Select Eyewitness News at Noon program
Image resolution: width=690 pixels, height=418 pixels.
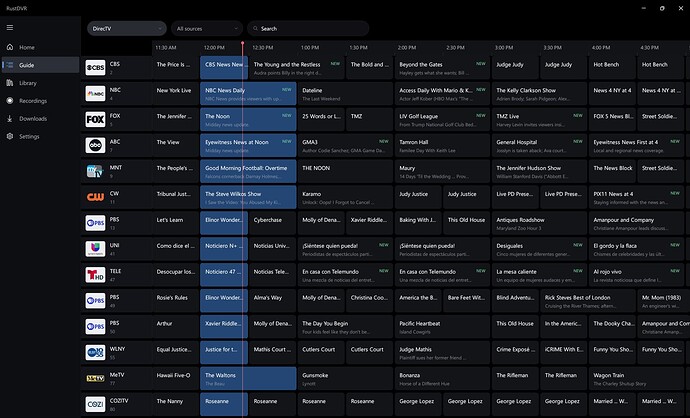(248, 145)
